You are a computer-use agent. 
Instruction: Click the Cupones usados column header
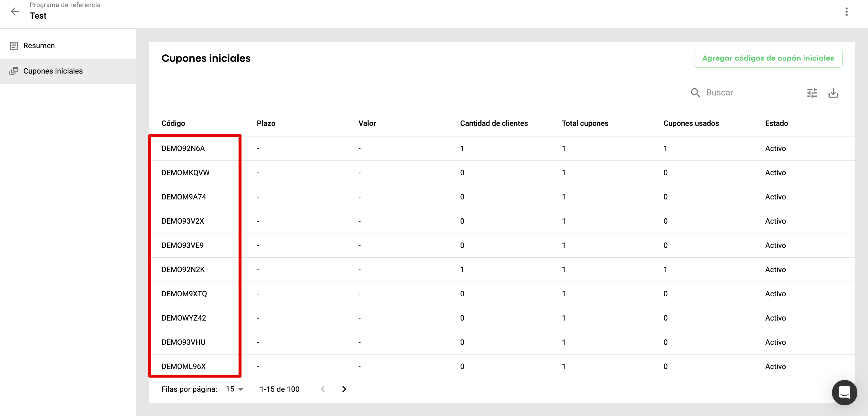(x=691, y=123)
